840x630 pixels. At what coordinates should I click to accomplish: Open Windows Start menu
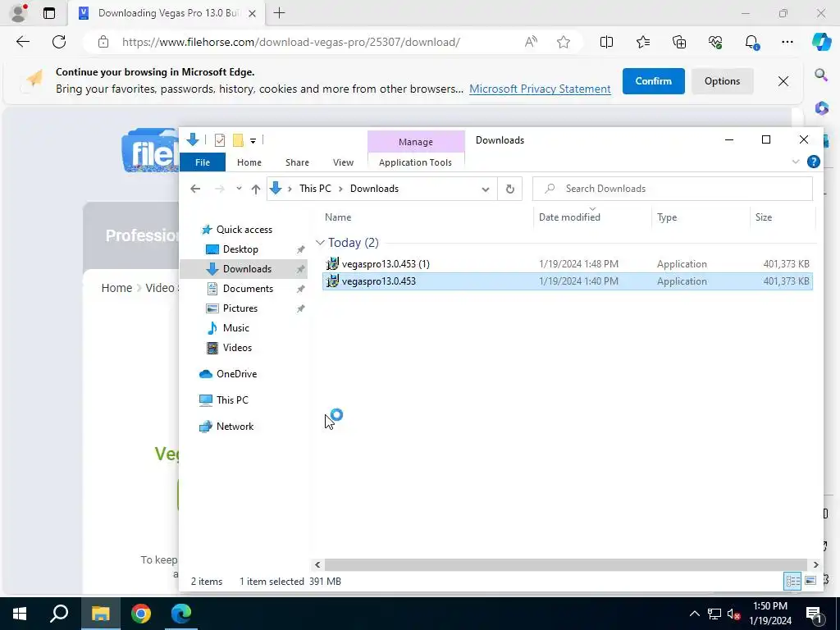pyautogui.click(x=20, y=614)
